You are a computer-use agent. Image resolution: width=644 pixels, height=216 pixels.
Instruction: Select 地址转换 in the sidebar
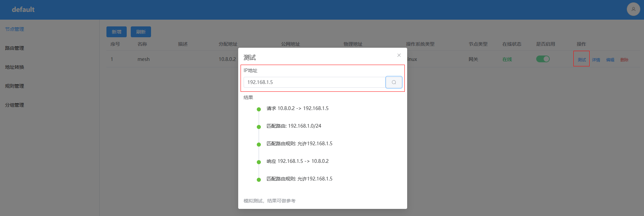pos(15,67)
